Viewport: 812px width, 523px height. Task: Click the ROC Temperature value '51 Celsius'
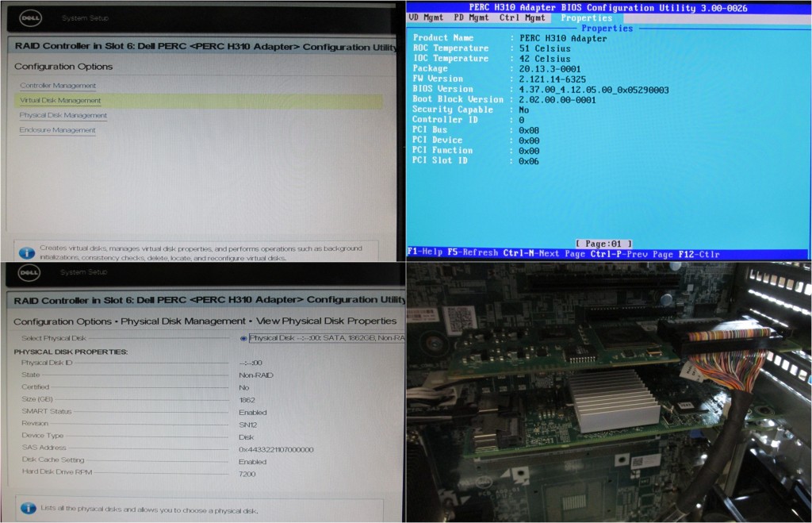[x=545, y=48]
